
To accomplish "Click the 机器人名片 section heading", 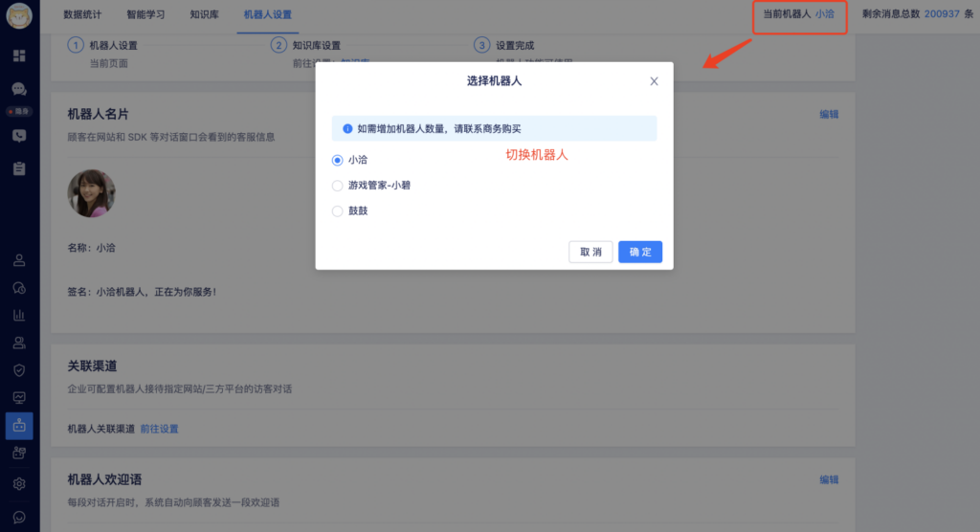I will pyautogui.click(x=99, y=114).
